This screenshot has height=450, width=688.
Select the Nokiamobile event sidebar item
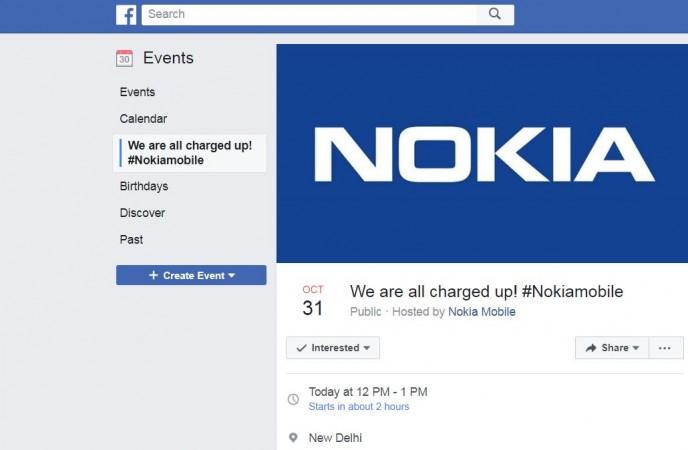(x=190, y=153)
